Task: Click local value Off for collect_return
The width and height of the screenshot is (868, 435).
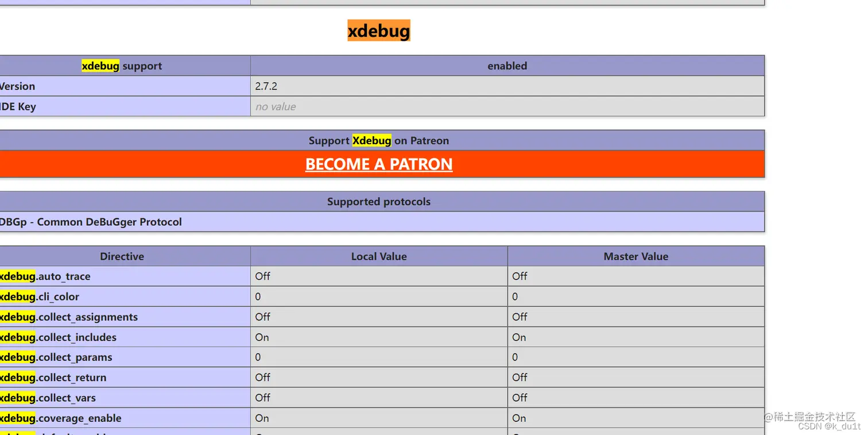Action: click(379, 378)
